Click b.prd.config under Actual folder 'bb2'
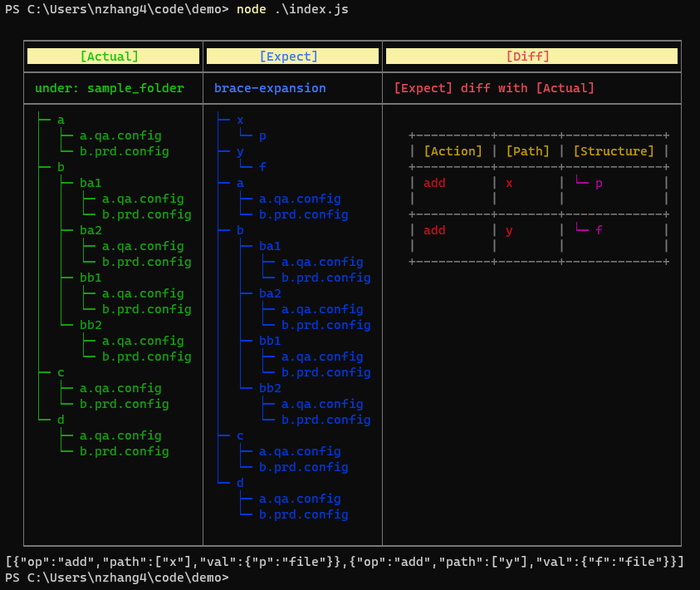The image size is (700, 590). [146, 356]
